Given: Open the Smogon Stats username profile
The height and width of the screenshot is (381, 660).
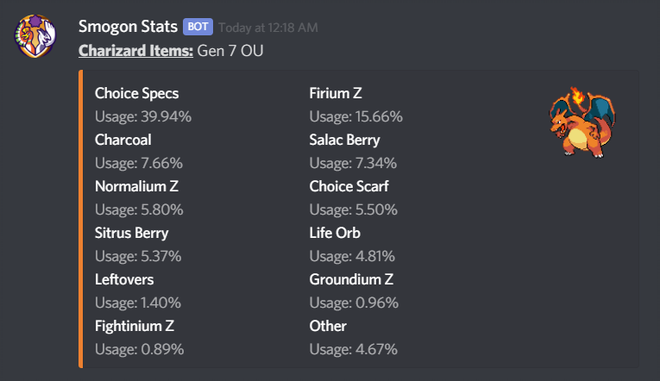Looking at the screenshot, I should (x=128, y=27).
